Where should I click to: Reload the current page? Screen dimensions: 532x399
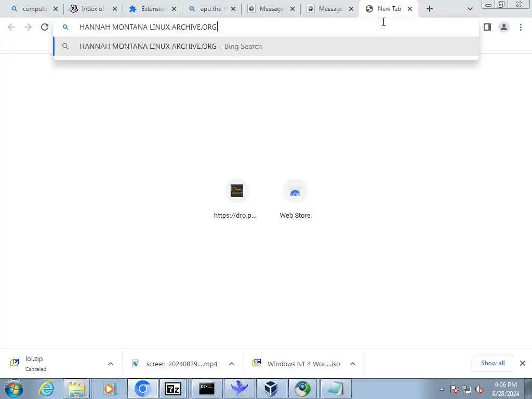45,27
